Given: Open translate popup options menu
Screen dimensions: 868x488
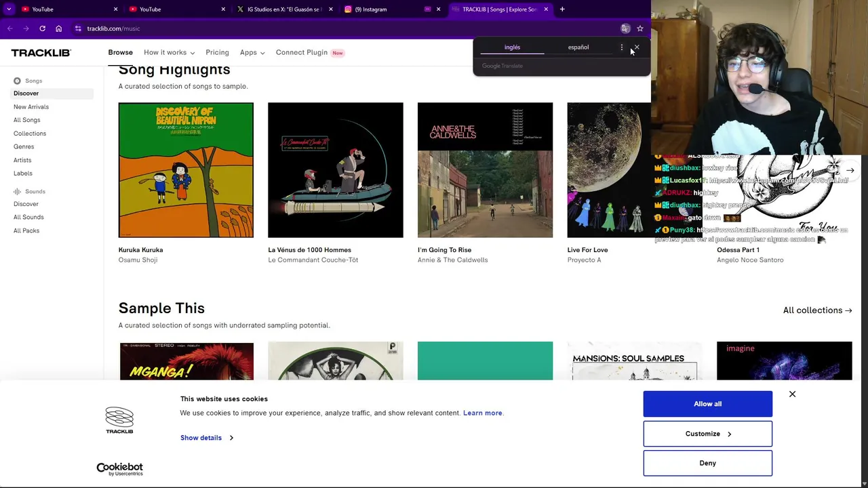Looking at the screenshot, I should (x=621, y=47).
